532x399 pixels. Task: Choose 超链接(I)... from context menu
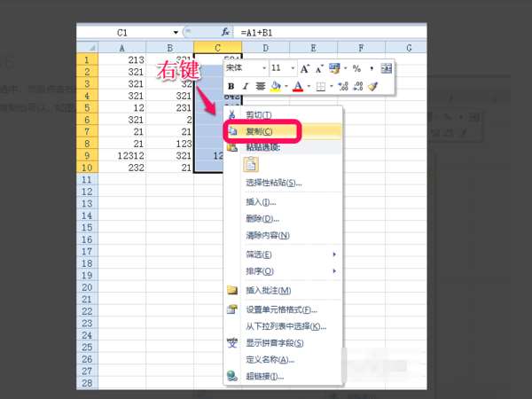point(283,376)
